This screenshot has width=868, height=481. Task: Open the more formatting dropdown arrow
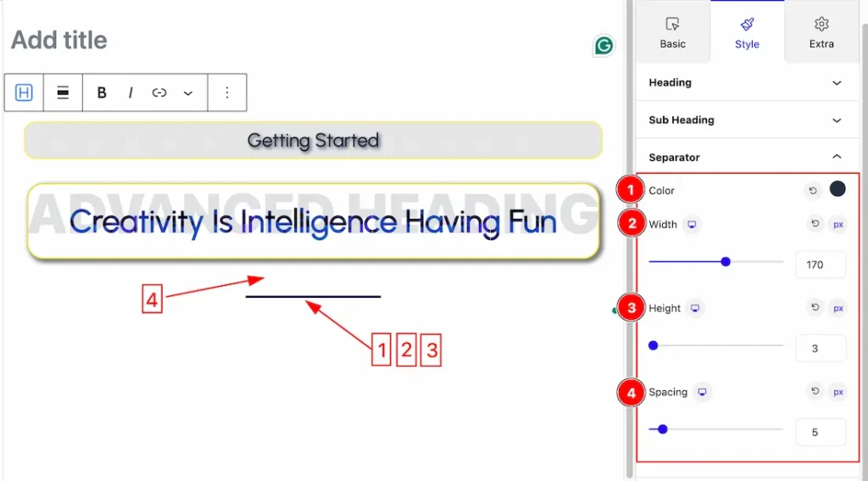(188, 92)
